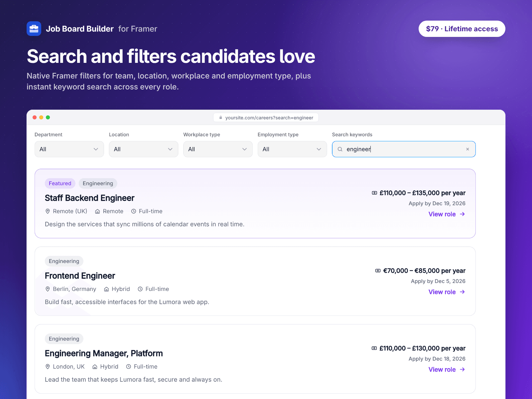Select the Engineering Manager, Platform job title
532x399 pixels.
click(x=104, y=353)
